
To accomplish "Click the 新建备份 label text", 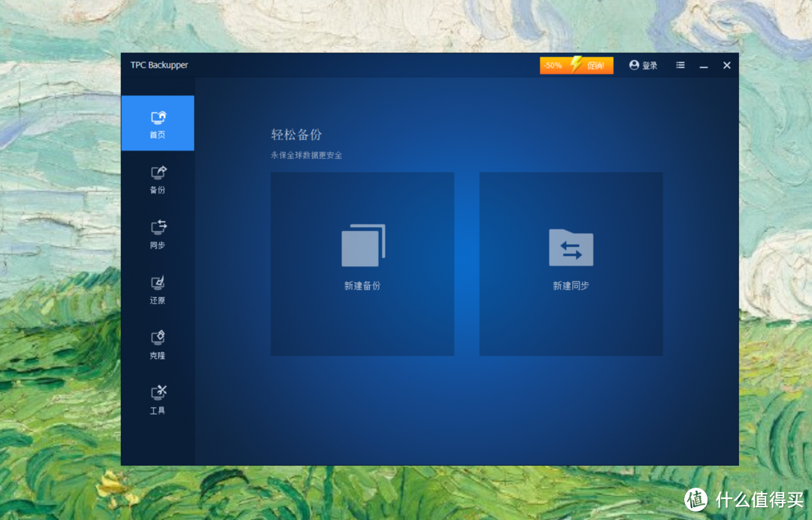I will pyautogui.click(x=362, y=286).
